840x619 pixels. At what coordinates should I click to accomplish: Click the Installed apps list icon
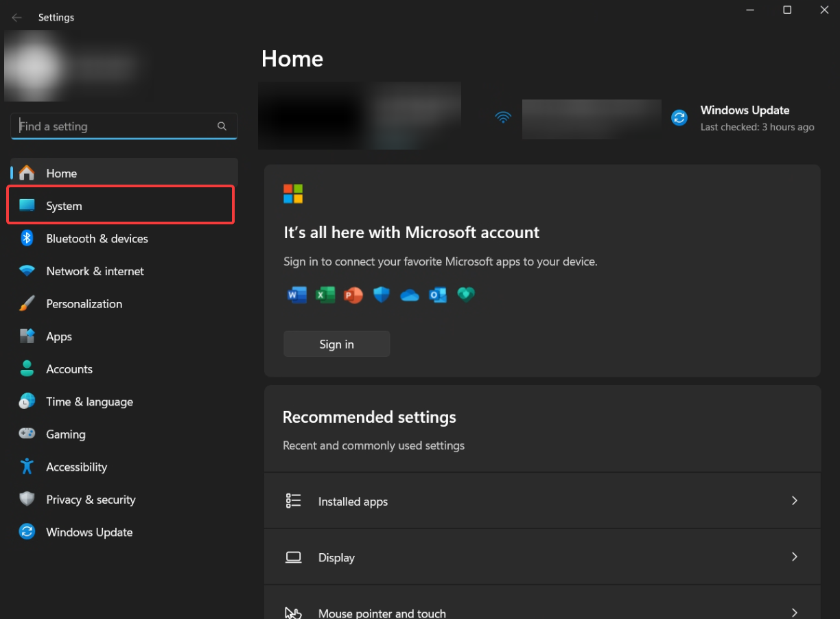(294, 501)
